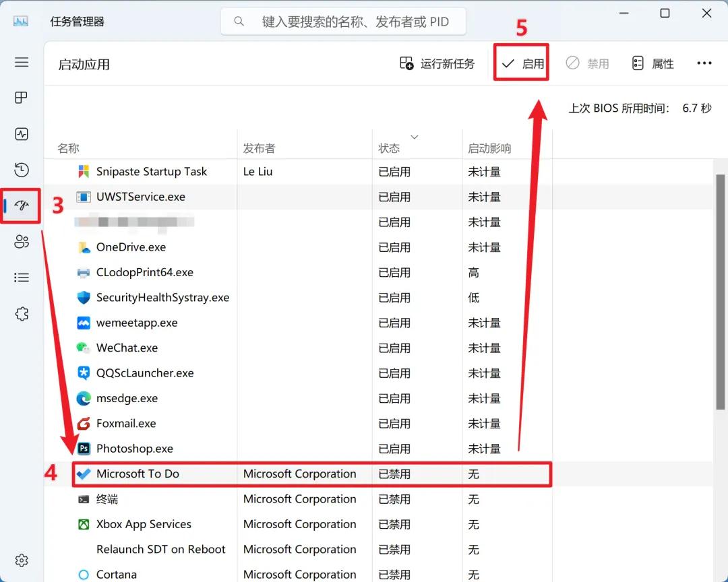
Task: Click the 终端 terminal icon
Action: (84, 499)
